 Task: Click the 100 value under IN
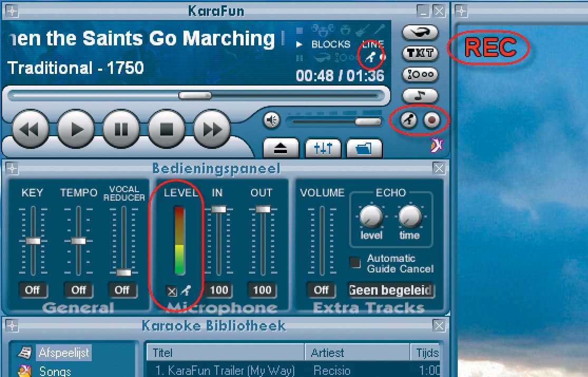point(219,290)
